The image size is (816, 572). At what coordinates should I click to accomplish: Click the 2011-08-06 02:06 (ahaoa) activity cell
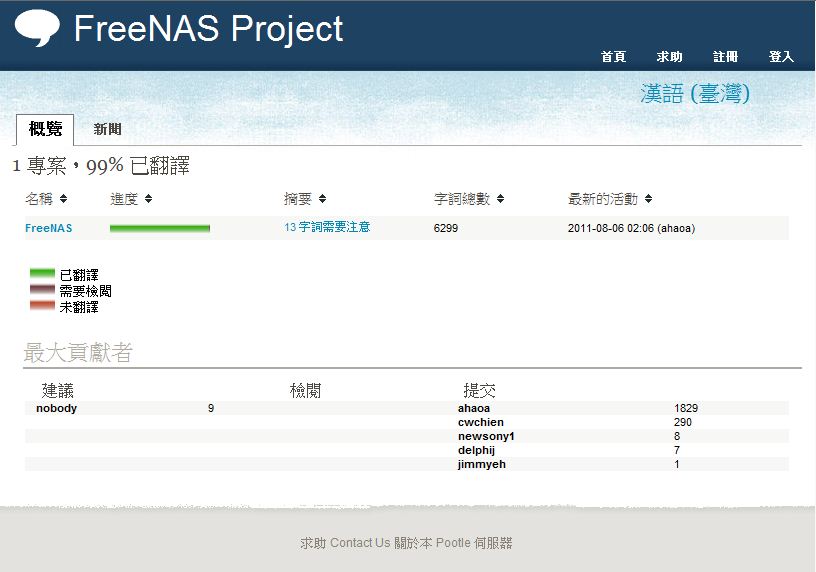pos(631,228)
